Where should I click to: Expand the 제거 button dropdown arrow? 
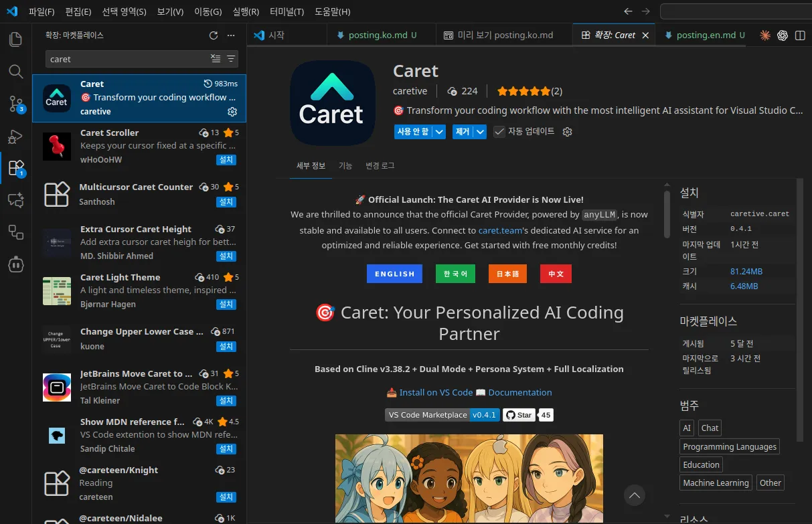(x=480, y=132)
